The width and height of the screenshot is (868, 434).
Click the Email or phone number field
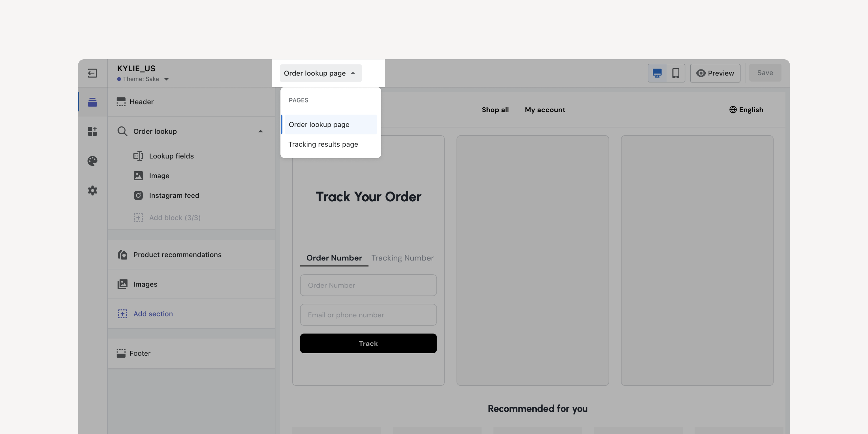click(x=368, y=315)
